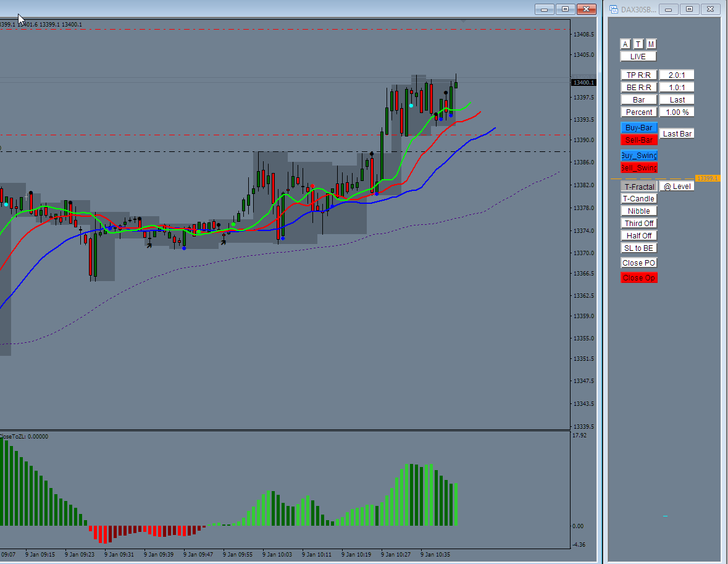Click the Bar label button
Screen dimensions: 728x564
click(639, 100)
